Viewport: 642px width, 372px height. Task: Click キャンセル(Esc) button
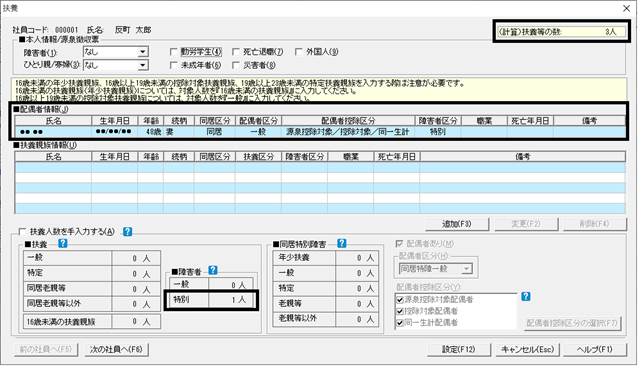pyautogui.click(x=527, y=349)
